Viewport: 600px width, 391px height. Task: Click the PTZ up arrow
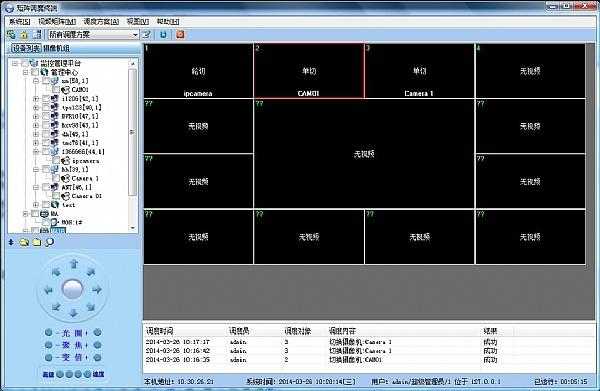[74, 264]
